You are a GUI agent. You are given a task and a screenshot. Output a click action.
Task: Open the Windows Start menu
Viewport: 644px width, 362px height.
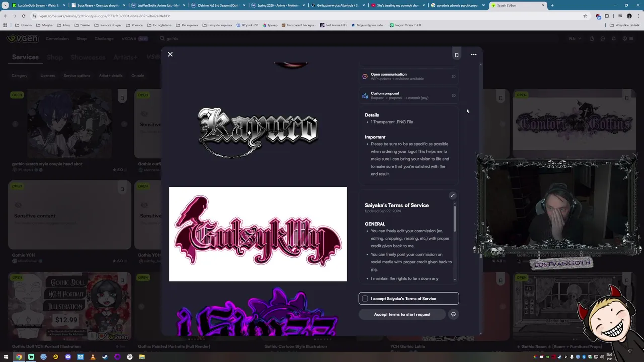click(6, 357)
